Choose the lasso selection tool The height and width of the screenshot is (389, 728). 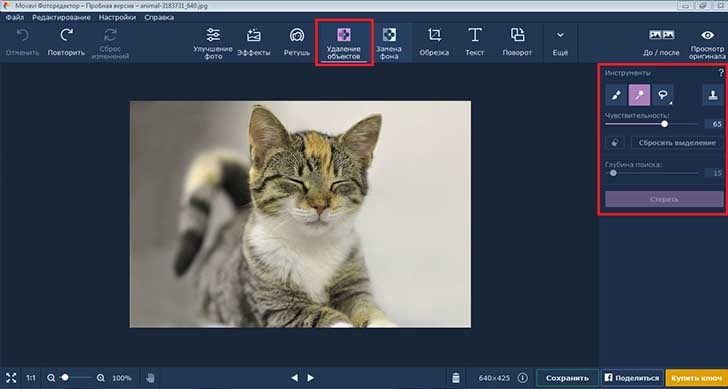click(x=663, y=95)
